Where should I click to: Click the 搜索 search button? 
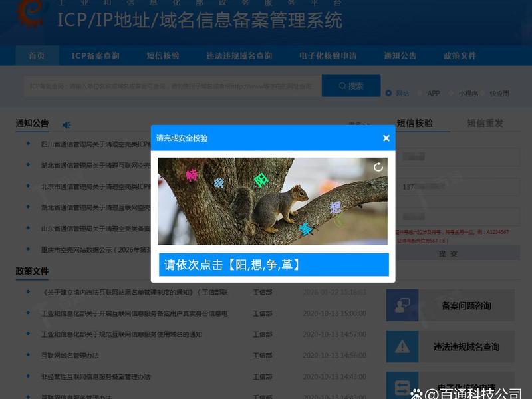tap(351, 86)
